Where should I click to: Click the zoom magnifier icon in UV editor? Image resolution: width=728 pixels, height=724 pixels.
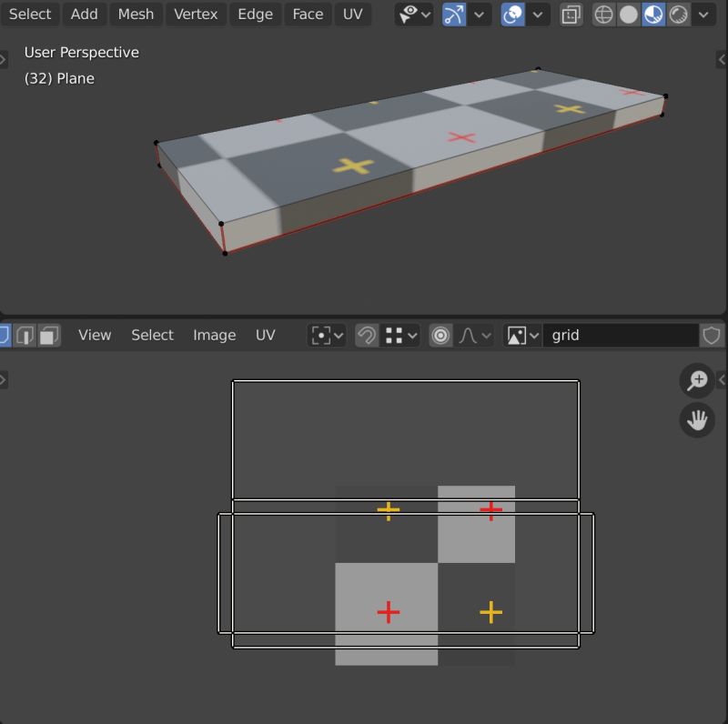(x=697, y=380)
